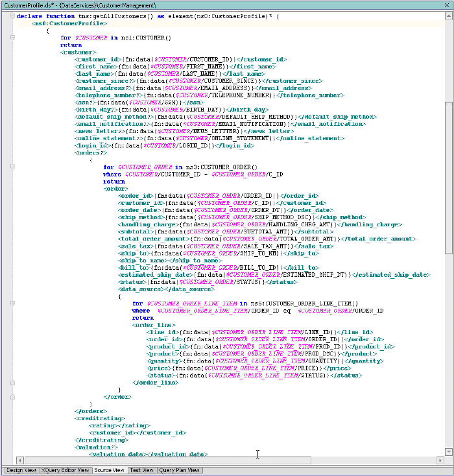Click the <online_statement?> element line
Image resolution: width=454 pixels, height=476 pixels.
(209, 138)
